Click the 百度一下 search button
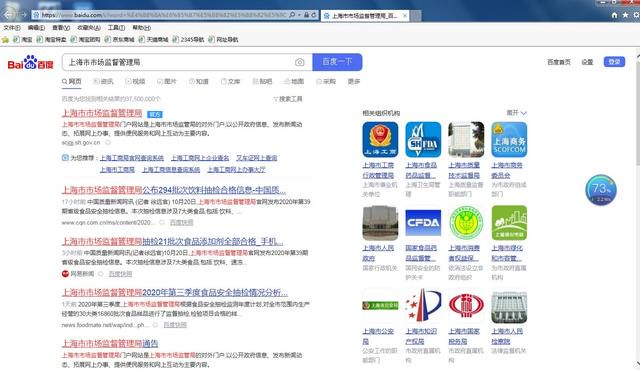640x370 pixels. [337, 62]
